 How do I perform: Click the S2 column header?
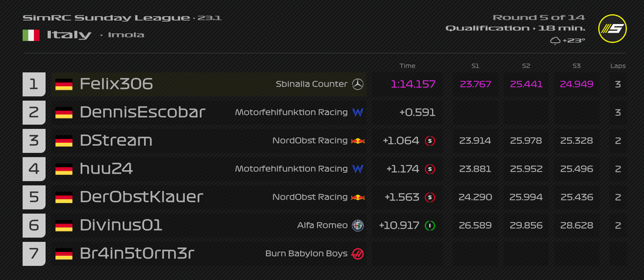(526, 66)
